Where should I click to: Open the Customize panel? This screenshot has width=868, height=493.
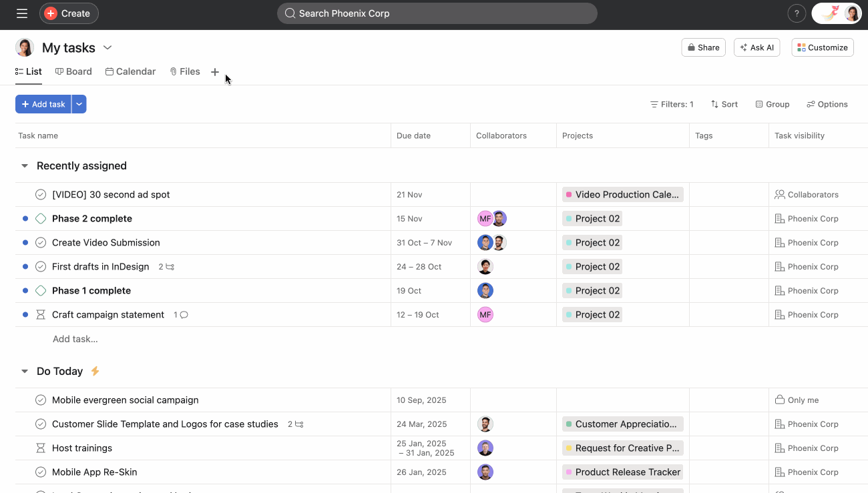coord(823,47)
